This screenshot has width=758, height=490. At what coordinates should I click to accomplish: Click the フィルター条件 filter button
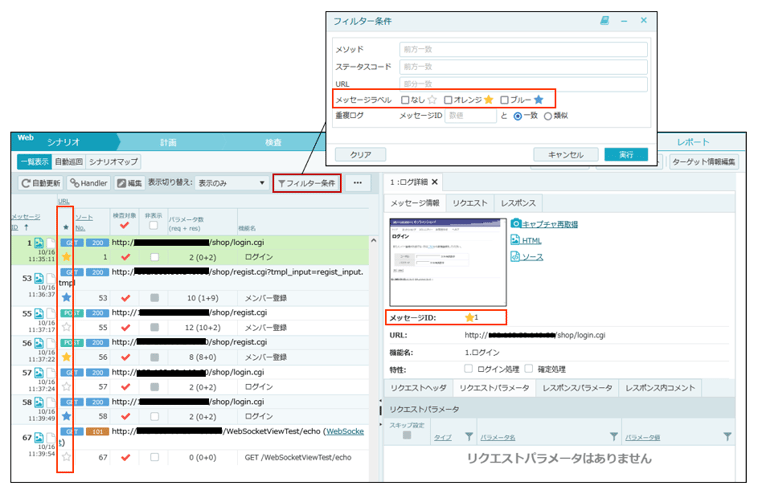(x=306, y=183)
